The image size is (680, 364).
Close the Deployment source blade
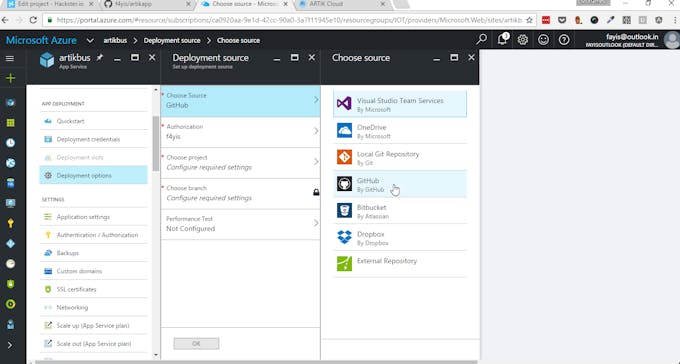[x=312, y=58]
